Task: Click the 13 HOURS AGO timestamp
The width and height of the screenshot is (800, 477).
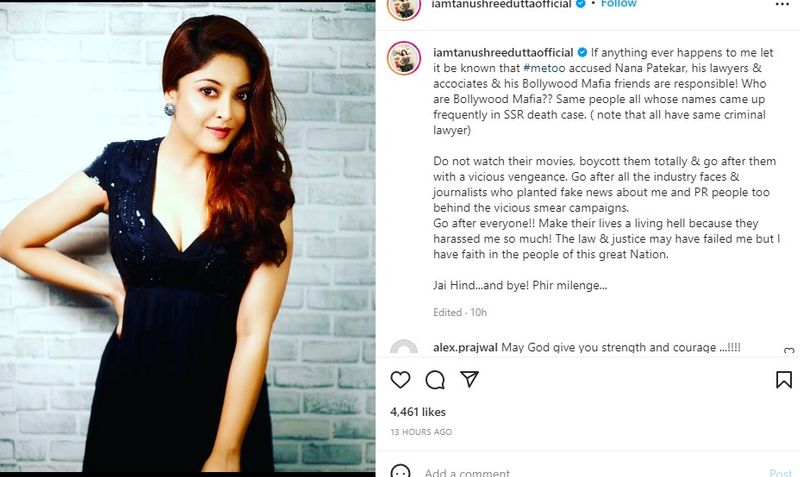Action: pos(421,432)
